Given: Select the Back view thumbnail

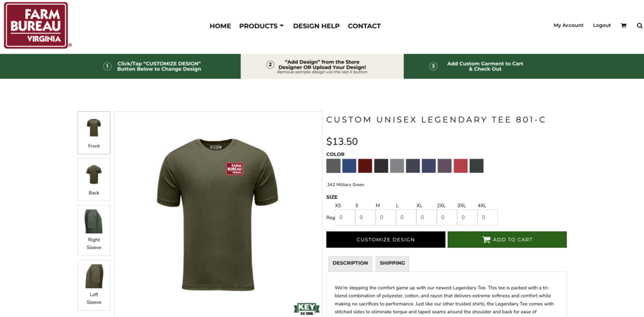Looking at the screenshot, I should coord(94,179).
